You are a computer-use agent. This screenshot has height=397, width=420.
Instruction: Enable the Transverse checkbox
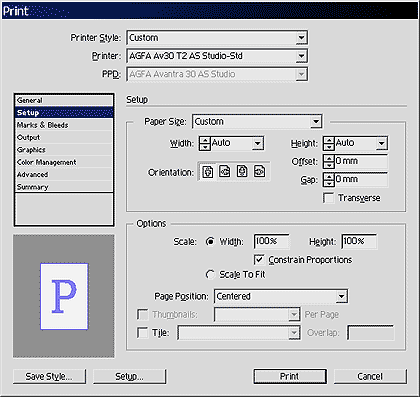point(329,198)
